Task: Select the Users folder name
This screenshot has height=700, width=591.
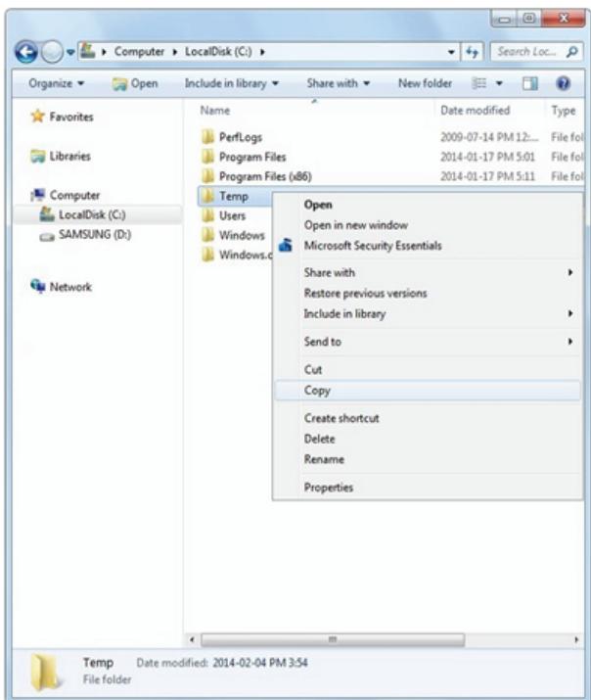Action: 232,216
